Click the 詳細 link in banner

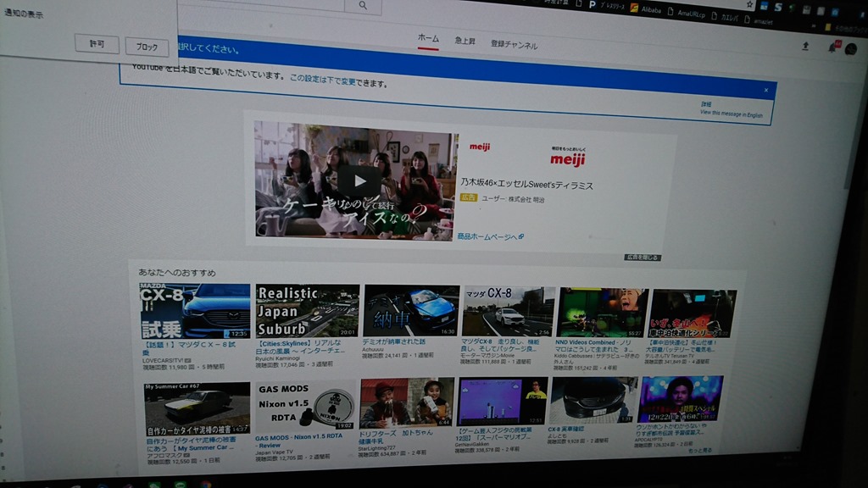pyautogui.click(x=706, y=104)
